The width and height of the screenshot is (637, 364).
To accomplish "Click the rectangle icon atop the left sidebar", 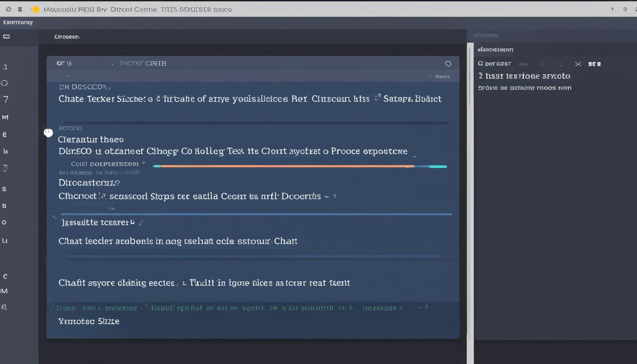I will [7, 36].
